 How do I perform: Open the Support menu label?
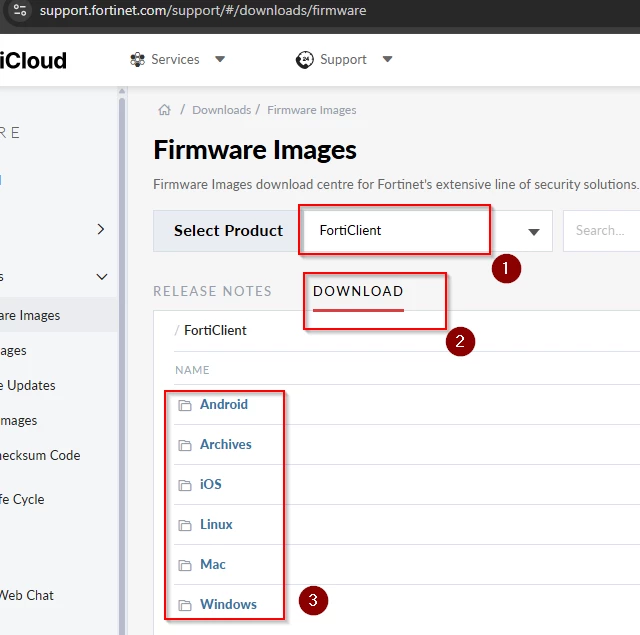coord(343,60)
